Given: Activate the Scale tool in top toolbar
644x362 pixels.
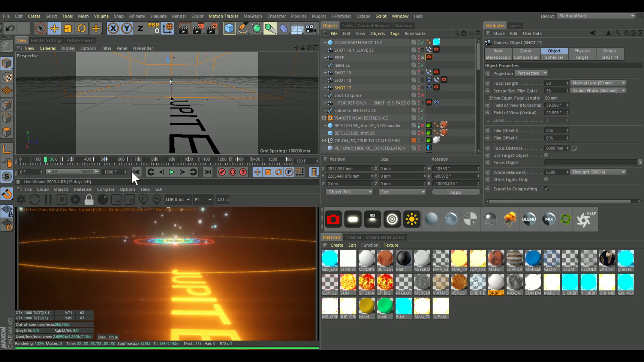Looking at the screenshot, I should (x=68, y=28).
